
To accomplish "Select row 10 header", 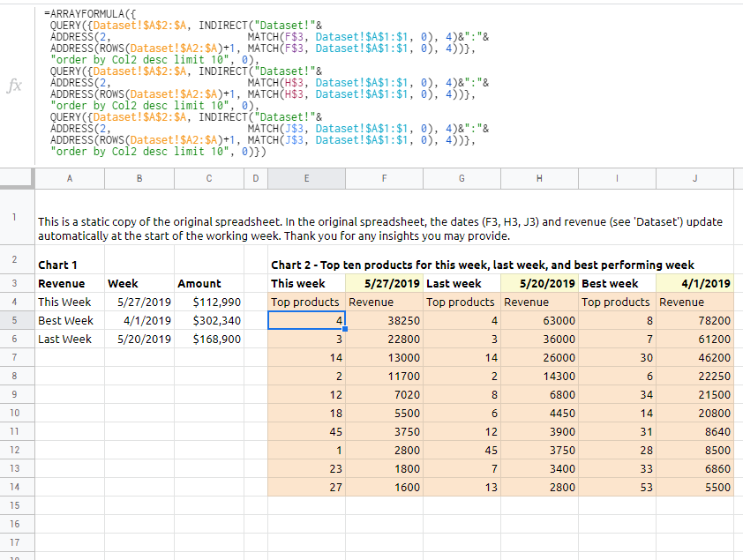I will (15, 413).
